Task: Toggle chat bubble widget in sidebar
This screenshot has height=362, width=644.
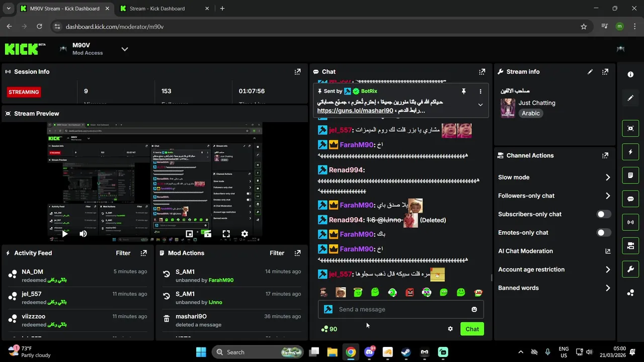Action: [x=630, y=199]
